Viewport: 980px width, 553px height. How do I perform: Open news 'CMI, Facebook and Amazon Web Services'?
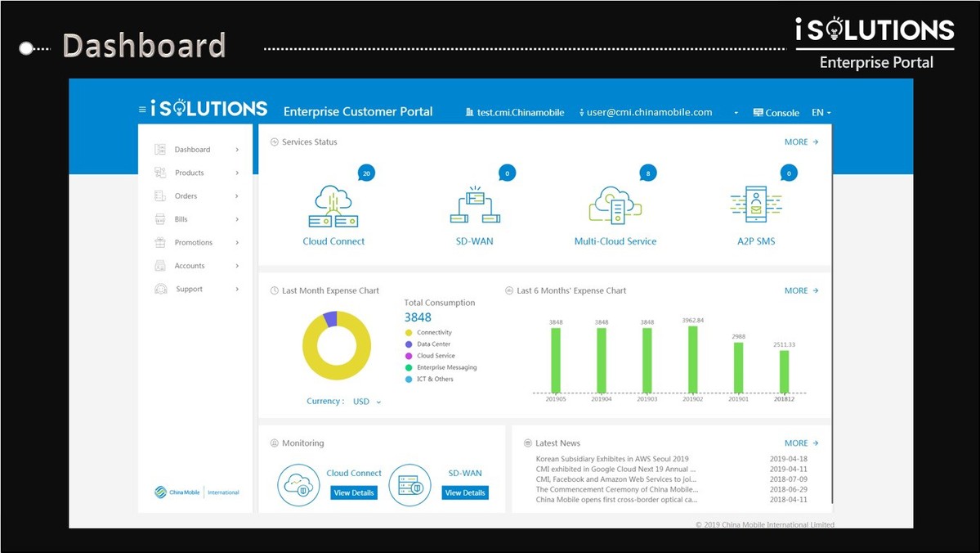(616, 479)
